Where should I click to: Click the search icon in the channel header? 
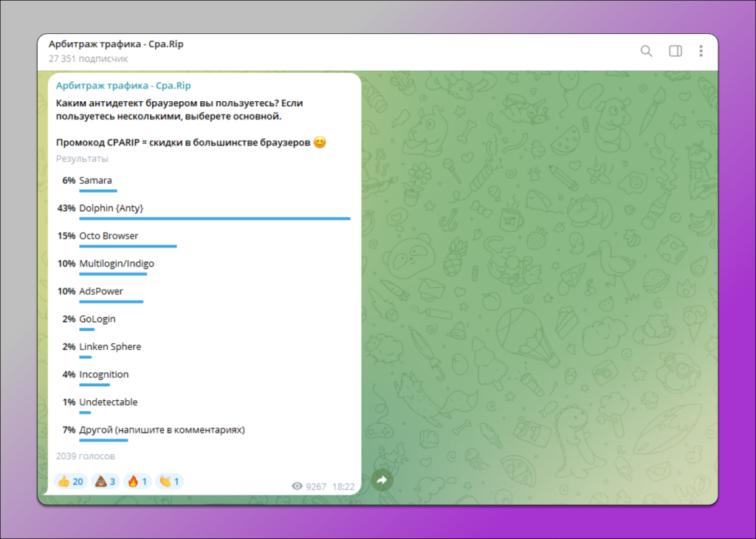[646, 51]
